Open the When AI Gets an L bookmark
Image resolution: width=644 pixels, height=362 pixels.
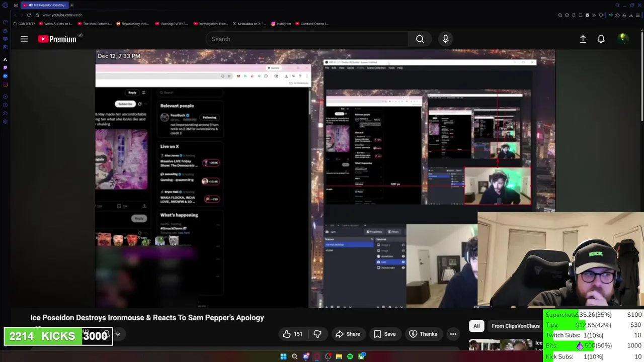point(55,24)
